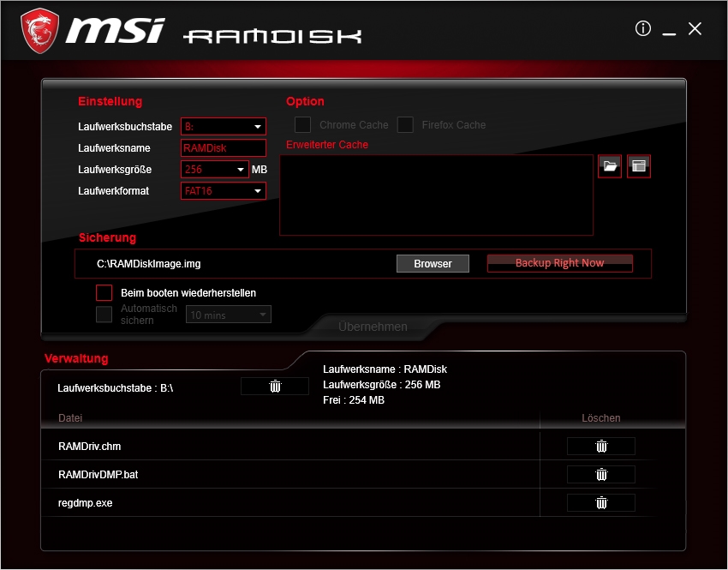Check Beim booten wiederherstellen option
The width and height of the screenshot is (728, 570).
(x=104, y=293)
